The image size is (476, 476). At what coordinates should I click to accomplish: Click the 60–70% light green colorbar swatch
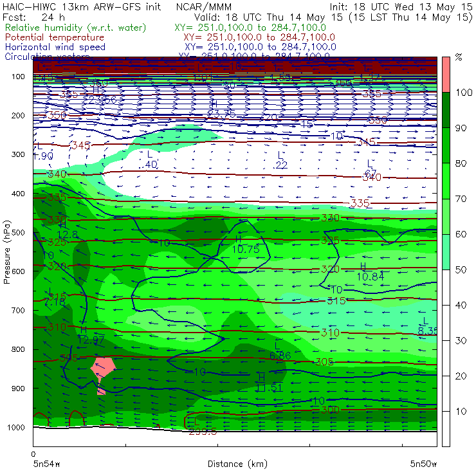pyautogui.click(x=446, y=216)
